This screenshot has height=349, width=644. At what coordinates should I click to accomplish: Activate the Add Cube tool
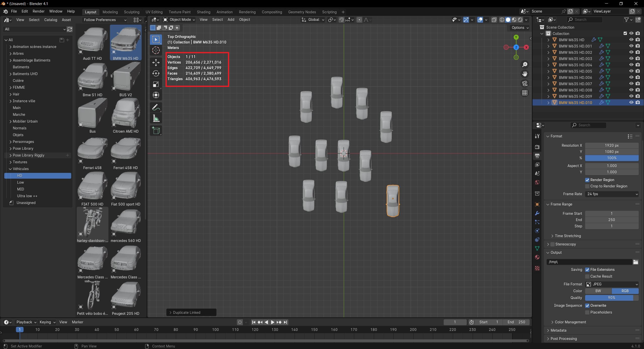[156, 130]
